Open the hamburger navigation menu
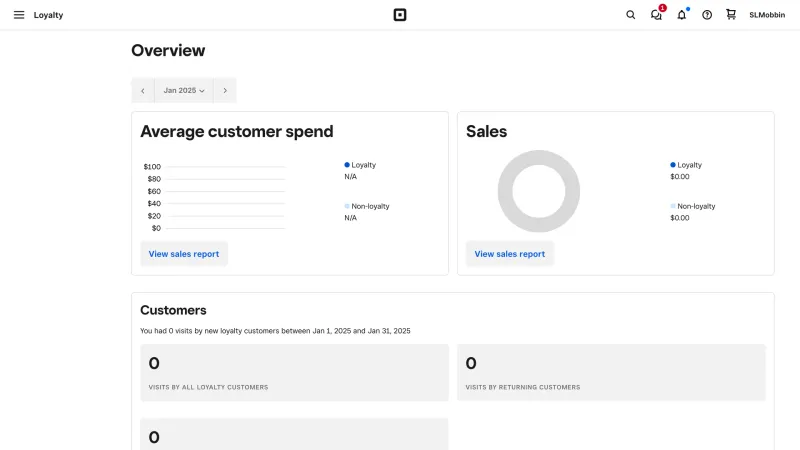Image resolution: width=800 pixels, height=450 pixels. coord(19,15)
